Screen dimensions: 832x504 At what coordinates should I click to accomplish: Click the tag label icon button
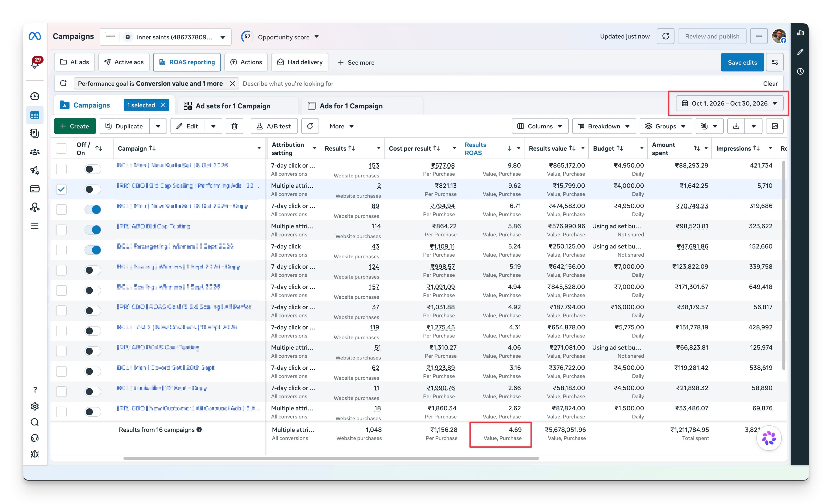click(310, 126)
